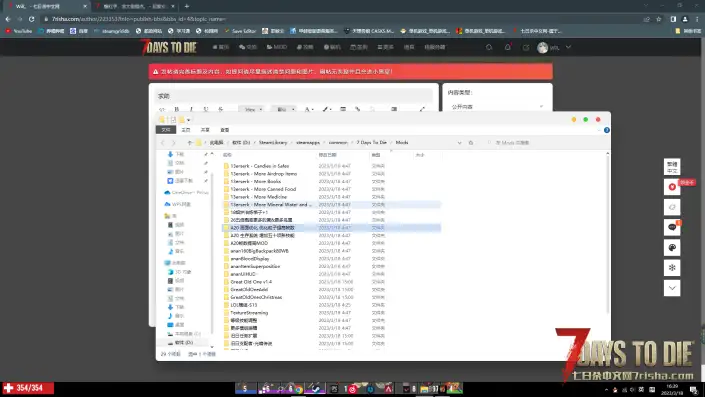Screen dimensions: 705x397
Task: Toggle bold formatting in the post editor
Action: [177, 109]
